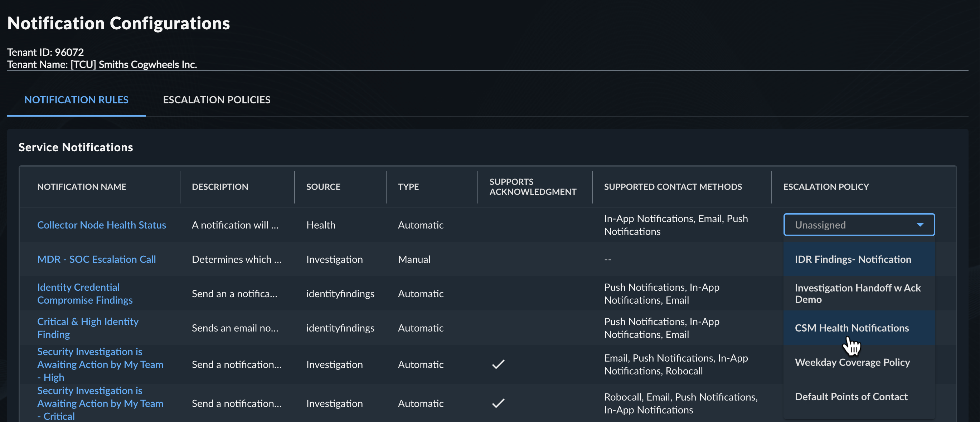Click the Tenant Name Smiths Cogwheels Inc. text
Screen dimensions: 980x422
click(x=102, y=64)
